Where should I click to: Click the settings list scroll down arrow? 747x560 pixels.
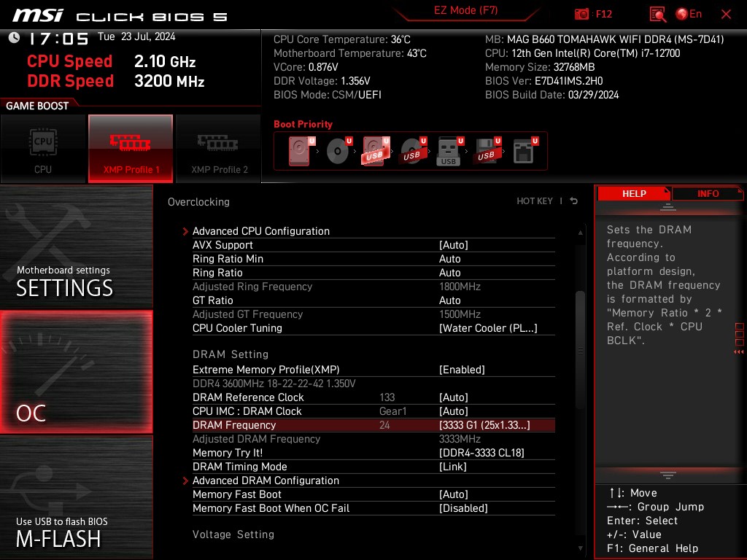tap(580, 548)
